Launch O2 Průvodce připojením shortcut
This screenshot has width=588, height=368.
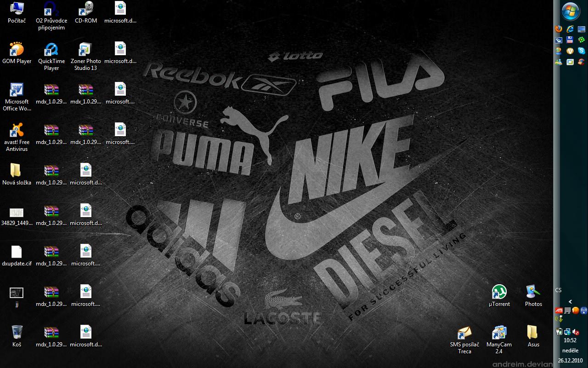click(51, 16)
